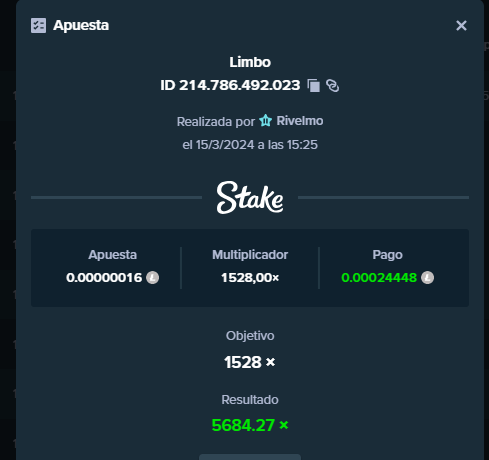This screenshot has height=460, width=489.
Task: Select the bet ID number 214.786.492.023
Action: (x=239, y=85)
